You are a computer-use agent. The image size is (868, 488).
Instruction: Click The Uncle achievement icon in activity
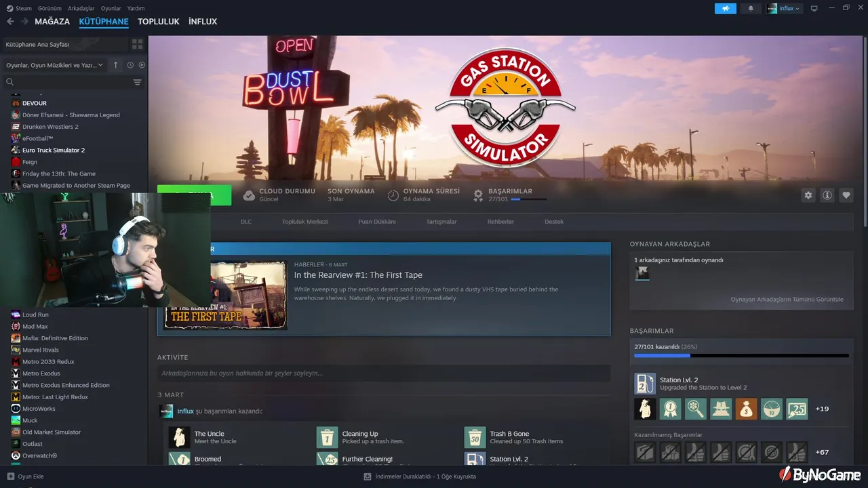pyautogui.click(x=180, y=437)
